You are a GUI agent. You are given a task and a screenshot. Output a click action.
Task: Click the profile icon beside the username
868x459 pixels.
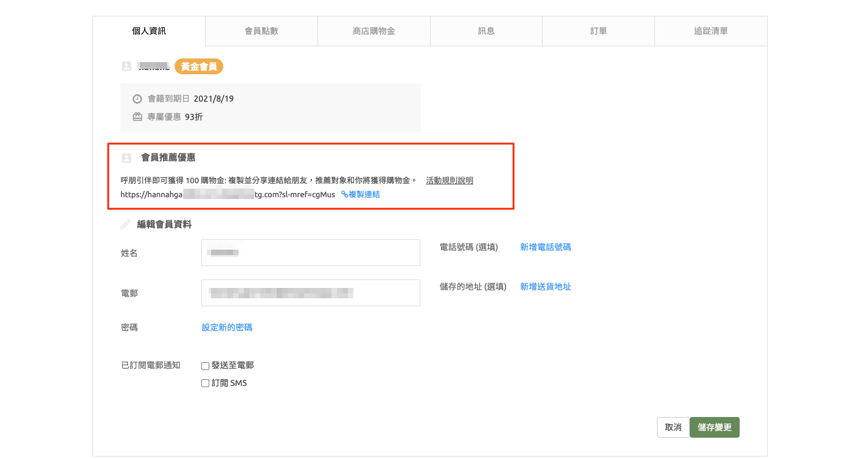127,66
